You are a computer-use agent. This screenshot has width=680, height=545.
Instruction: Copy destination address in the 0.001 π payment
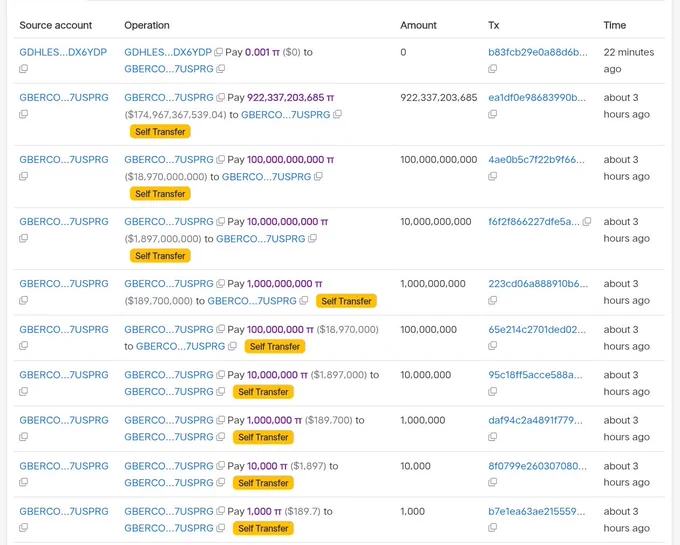coord(220,69)
